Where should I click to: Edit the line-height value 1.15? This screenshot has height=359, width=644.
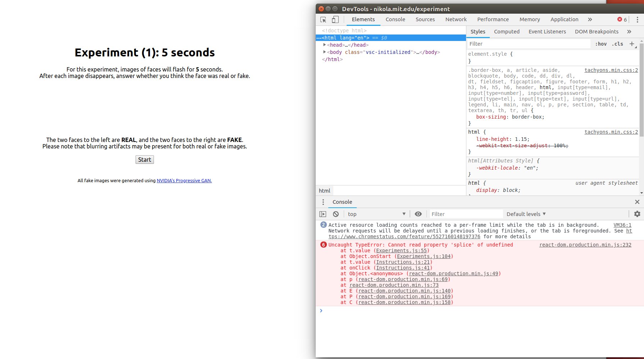521,139
